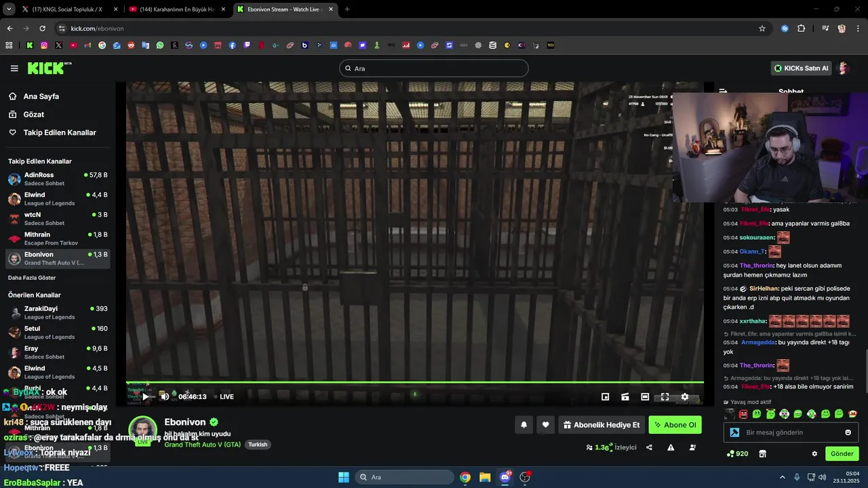The height and width of the screenshot is (488, 868).
Task: Click the Armagedda chat username
Action: click(x=758, y=342)
